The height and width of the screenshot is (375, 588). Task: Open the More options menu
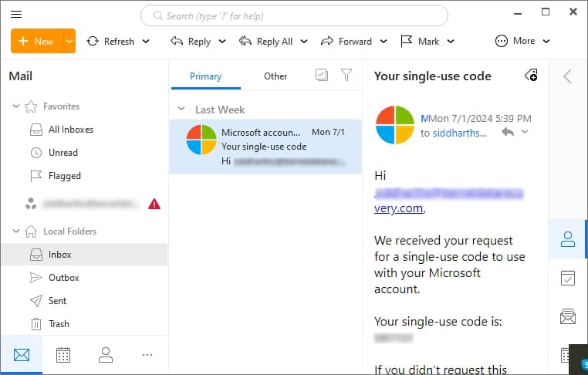(x=522, y=41)
